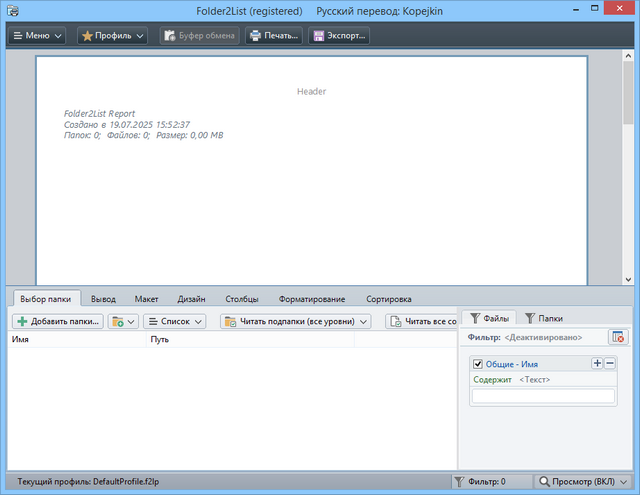Click the clear filter icon

(618, 337)
